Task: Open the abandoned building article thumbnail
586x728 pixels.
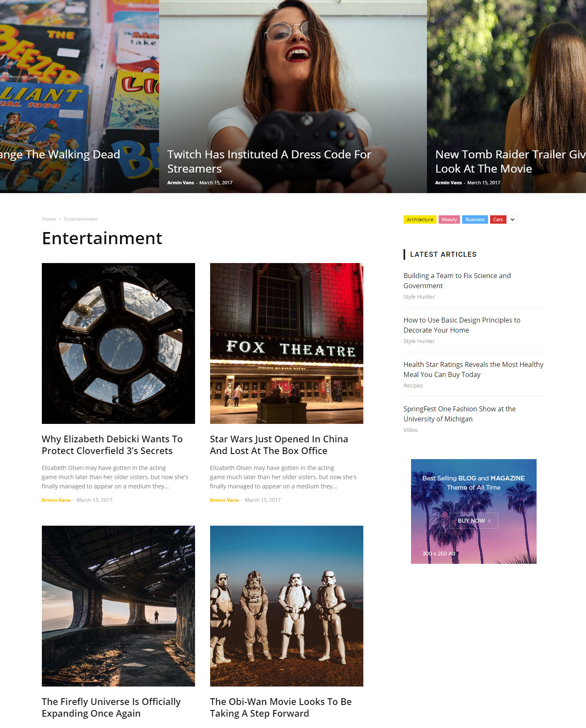Action: click(118, 606)
